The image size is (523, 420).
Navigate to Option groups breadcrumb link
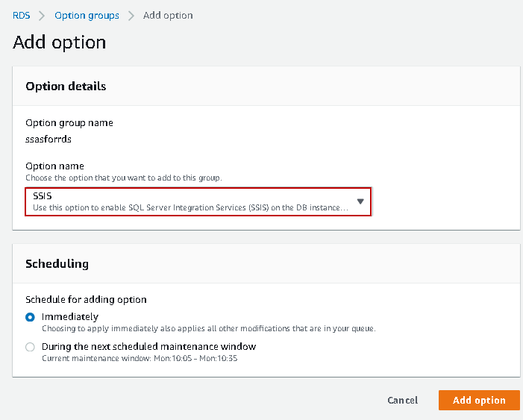coord(86,15)
